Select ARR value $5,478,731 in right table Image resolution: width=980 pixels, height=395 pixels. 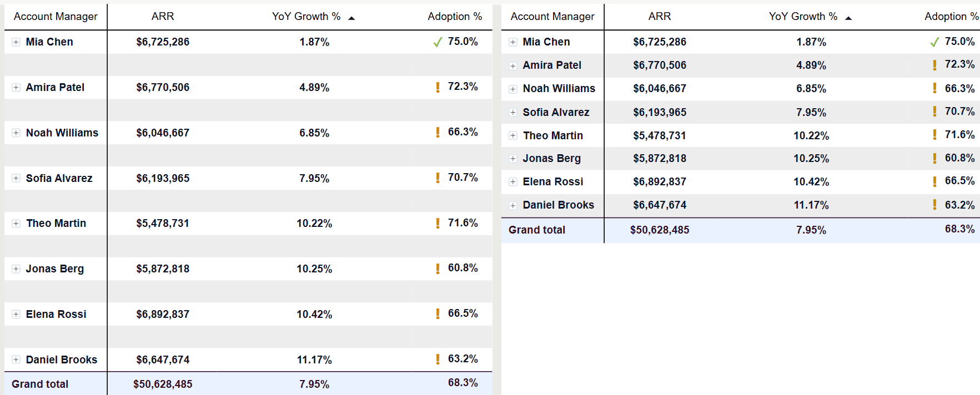click(x=660, y=136)
